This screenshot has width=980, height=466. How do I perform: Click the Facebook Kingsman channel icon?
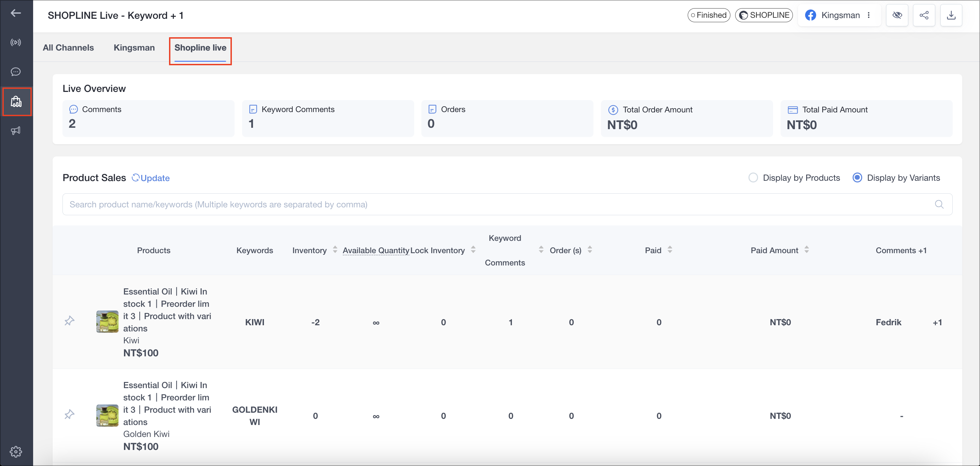810,15
